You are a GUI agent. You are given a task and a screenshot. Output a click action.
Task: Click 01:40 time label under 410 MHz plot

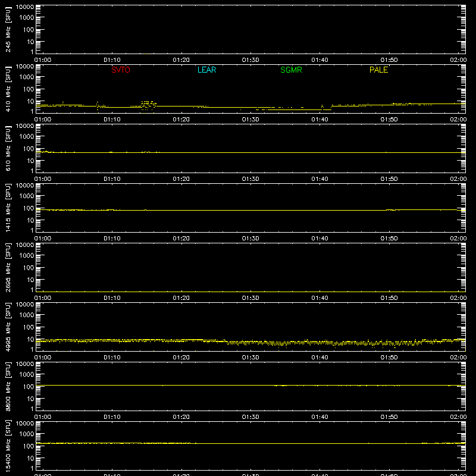click(320, 120)
